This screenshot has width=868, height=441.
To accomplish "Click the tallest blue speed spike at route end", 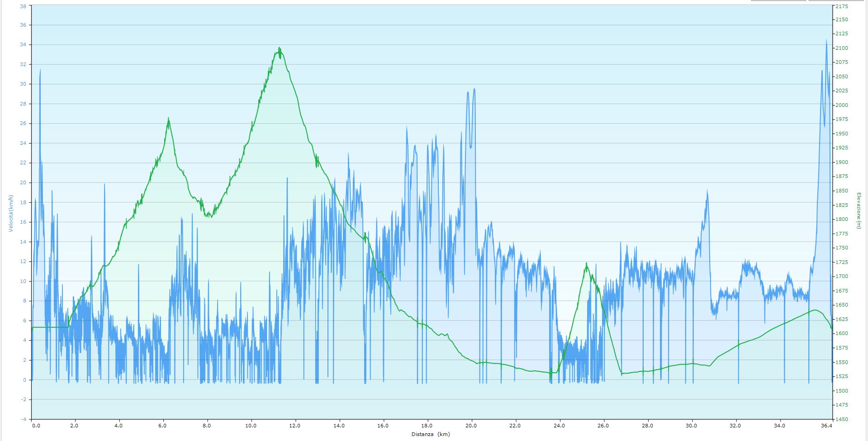I will coord(826,42).
